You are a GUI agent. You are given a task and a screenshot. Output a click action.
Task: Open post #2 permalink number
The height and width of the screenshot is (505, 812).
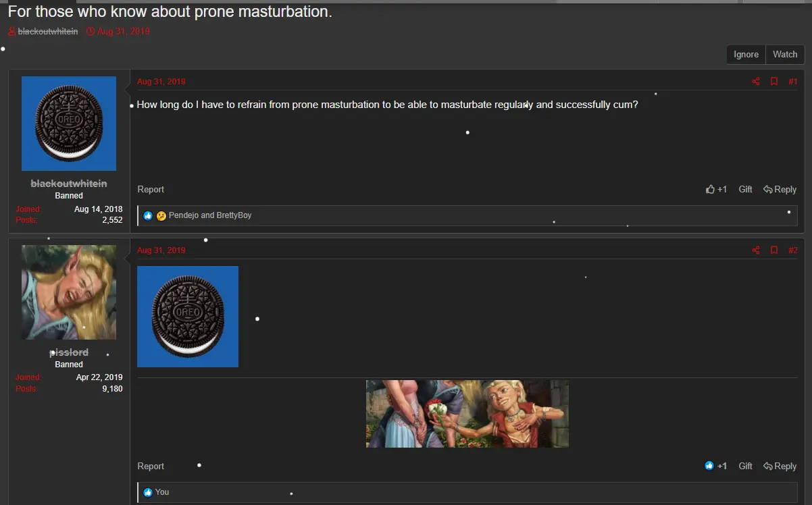(793, 250)
